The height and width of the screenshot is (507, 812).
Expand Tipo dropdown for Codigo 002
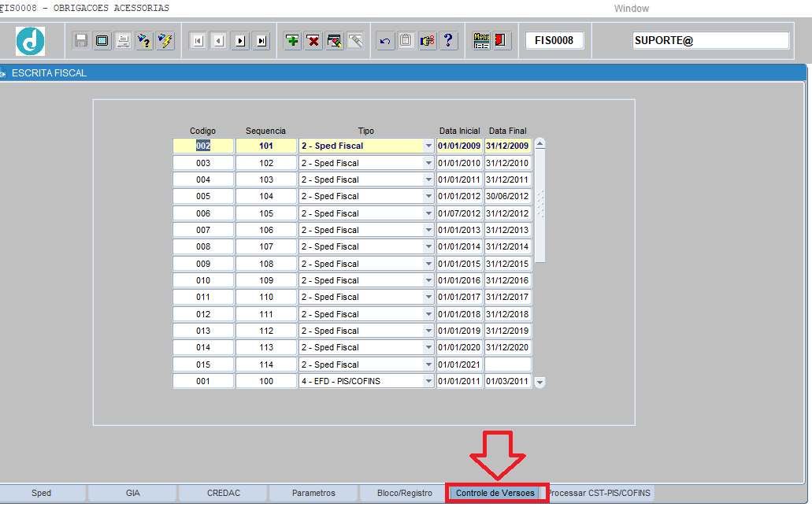428,146
